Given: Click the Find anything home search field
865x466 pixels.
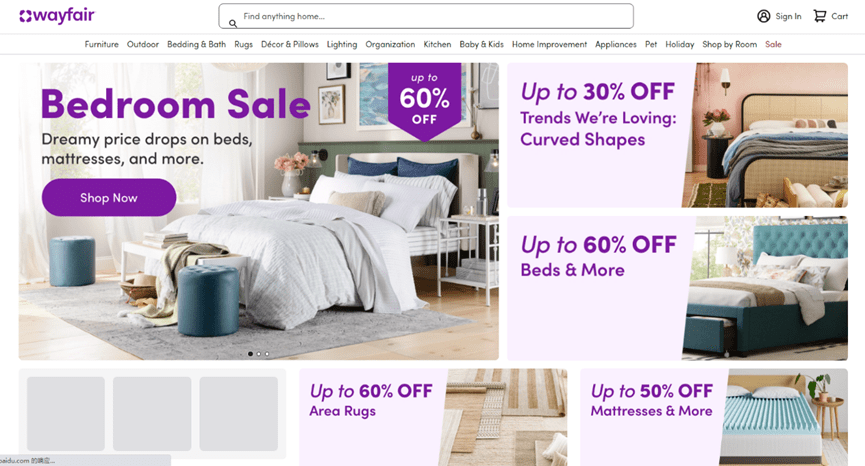Looking at the screenshot, I should point(426,16).
